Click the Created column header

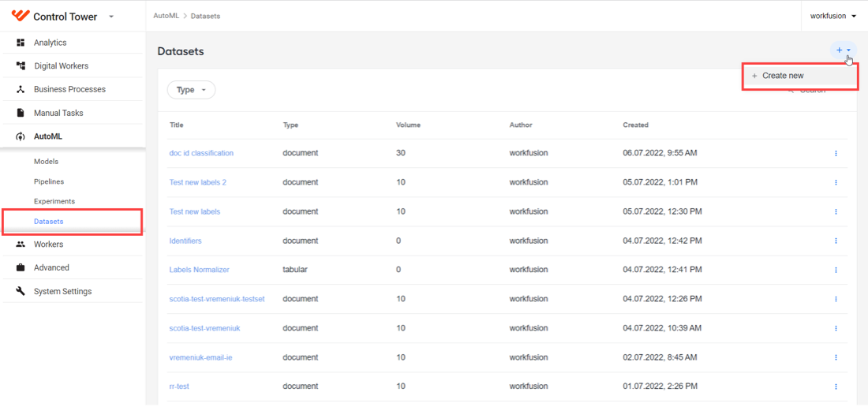tap(635, 125)
